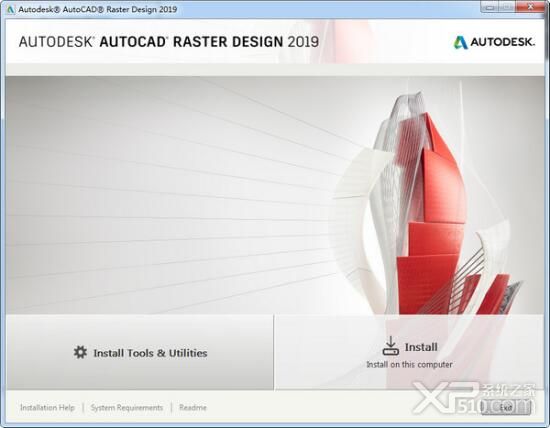The height and width of the screenshot is (428, 550).
Task: Click the Autodesk logo in the header
Action: pos(494,42)
